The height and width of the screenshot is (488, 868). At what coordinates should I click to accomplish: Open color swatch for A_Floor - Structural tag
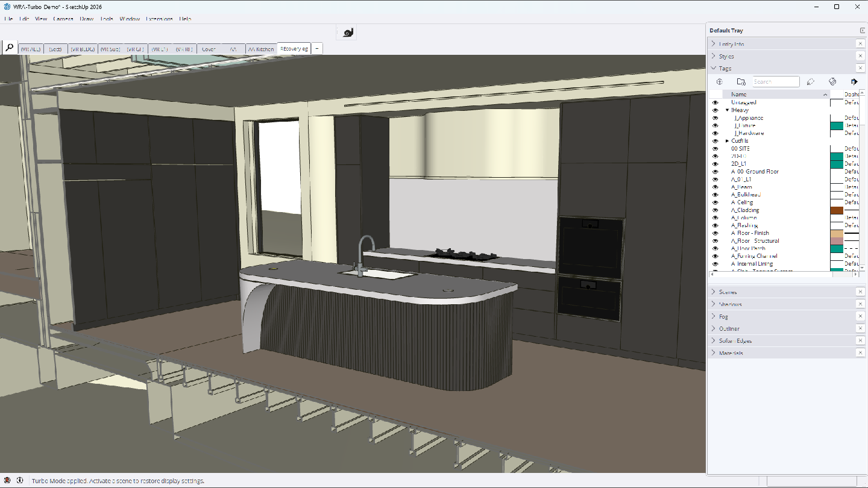click(836, 241)
